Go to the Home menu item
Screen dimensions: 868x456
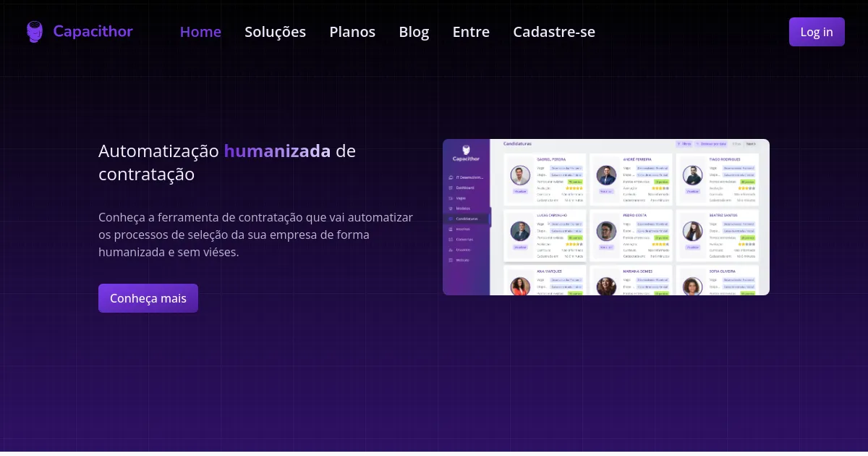200,32
